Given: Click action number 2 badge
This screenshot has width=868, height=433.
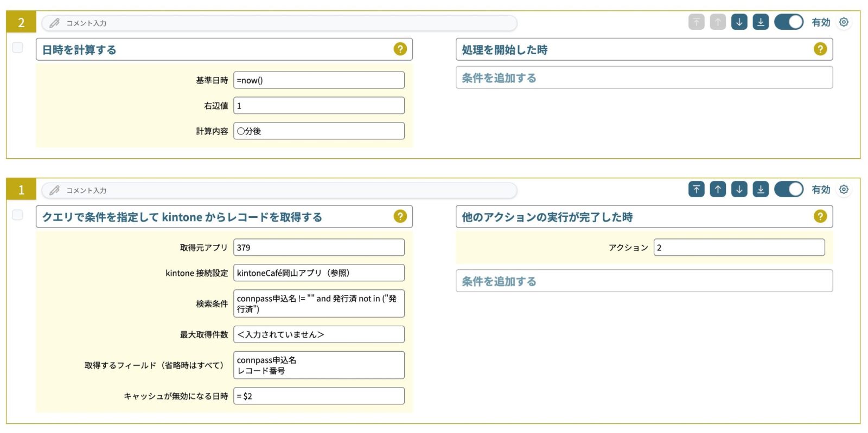Looking at the screenshot, I should click(x=21, y=22).
